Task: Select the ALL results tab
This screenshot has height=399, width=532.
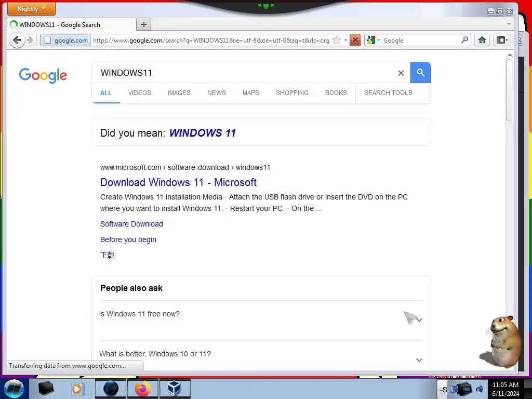Action: click(106, 93)
